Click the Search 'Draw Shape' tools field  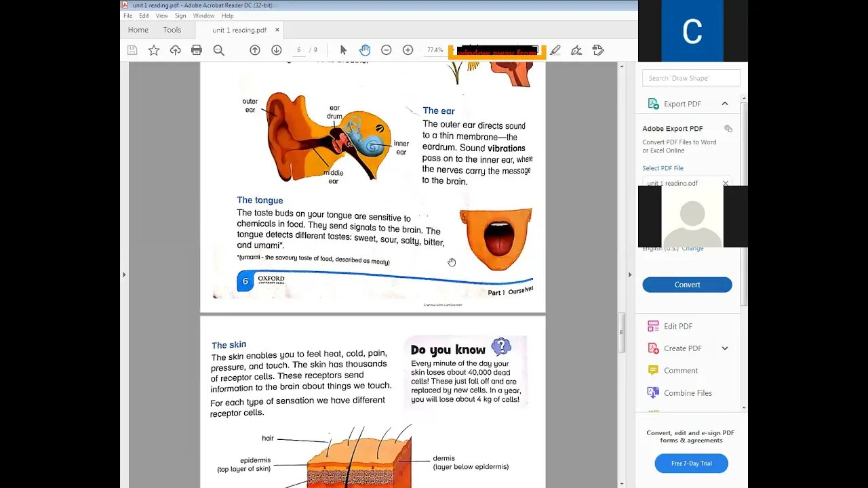pyautogui.click(x=691, y=78)
